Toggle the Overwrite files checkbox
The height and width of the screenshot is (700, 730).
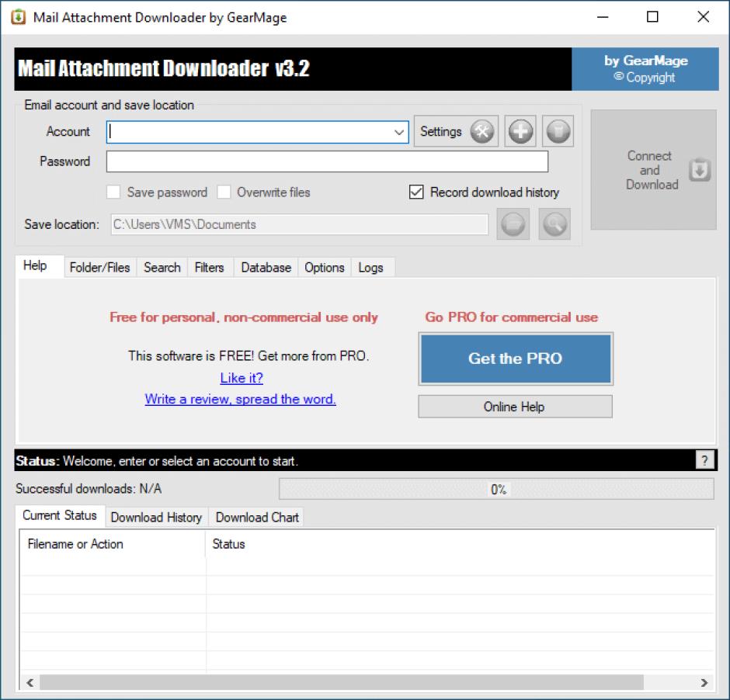pyautogui.click(x=224, y=192)
